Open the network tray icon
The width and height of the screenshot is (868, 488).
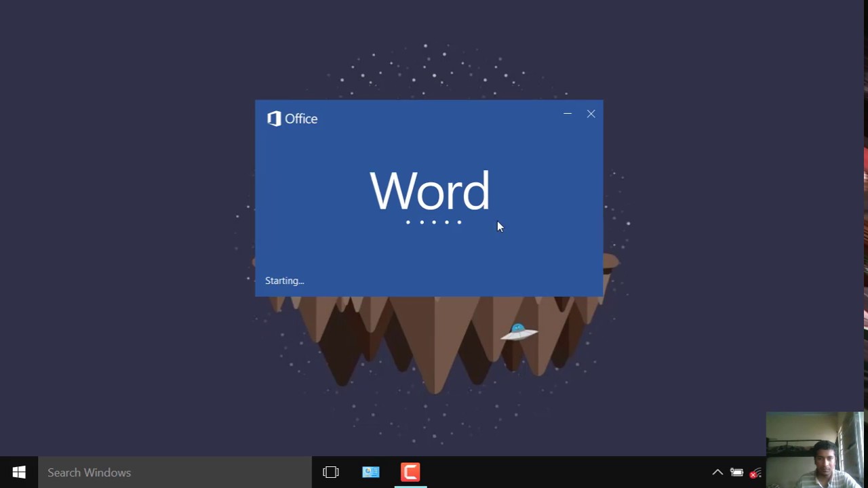point(755,473)
